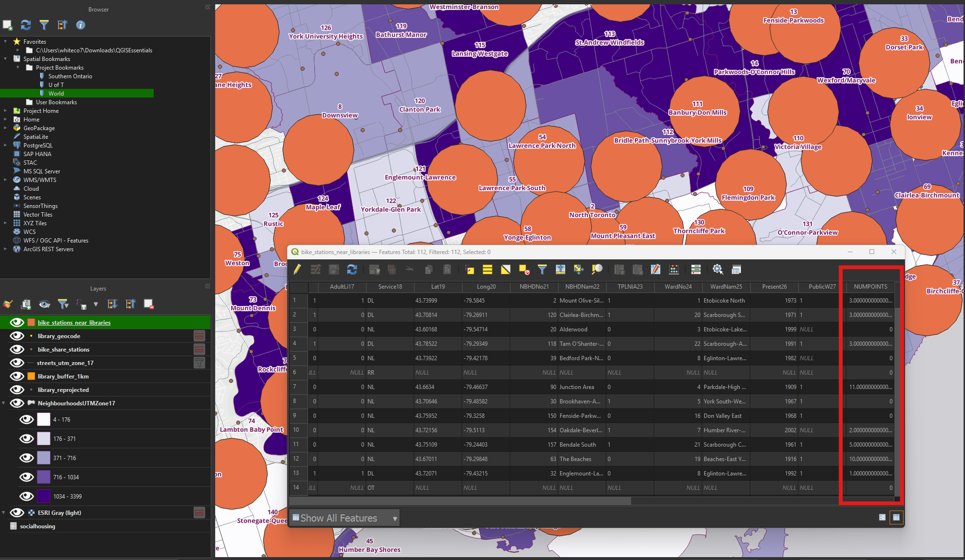Viewport: 965px width, 560px height.
Task: Add a group in the Layers panel
Action: [26, 304]
